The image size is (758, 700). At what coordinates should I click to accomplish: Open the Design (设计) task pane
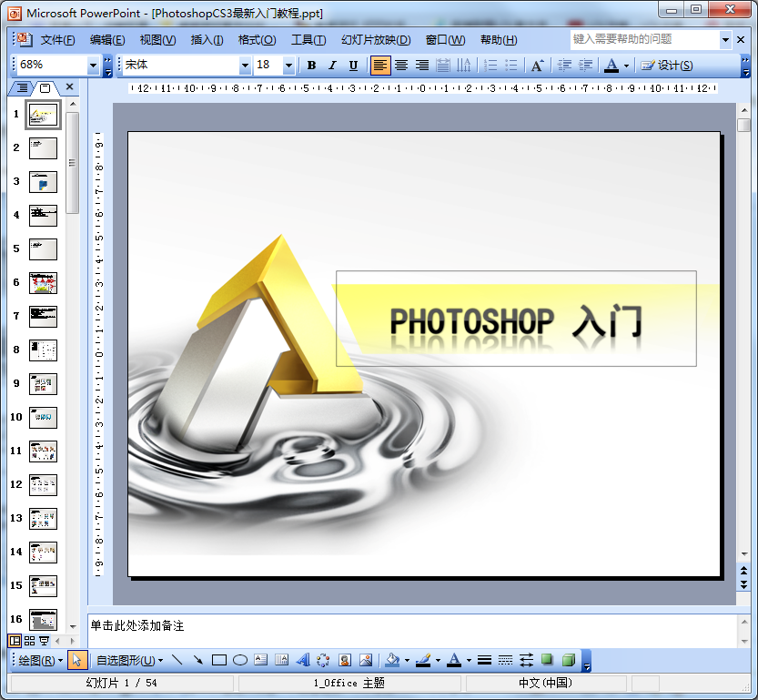(x=667, y=65)
